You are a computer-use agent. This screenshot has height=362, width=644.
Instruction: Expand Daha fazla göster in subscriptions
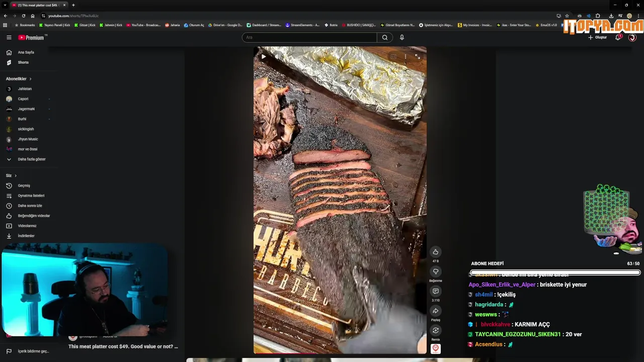31,159
